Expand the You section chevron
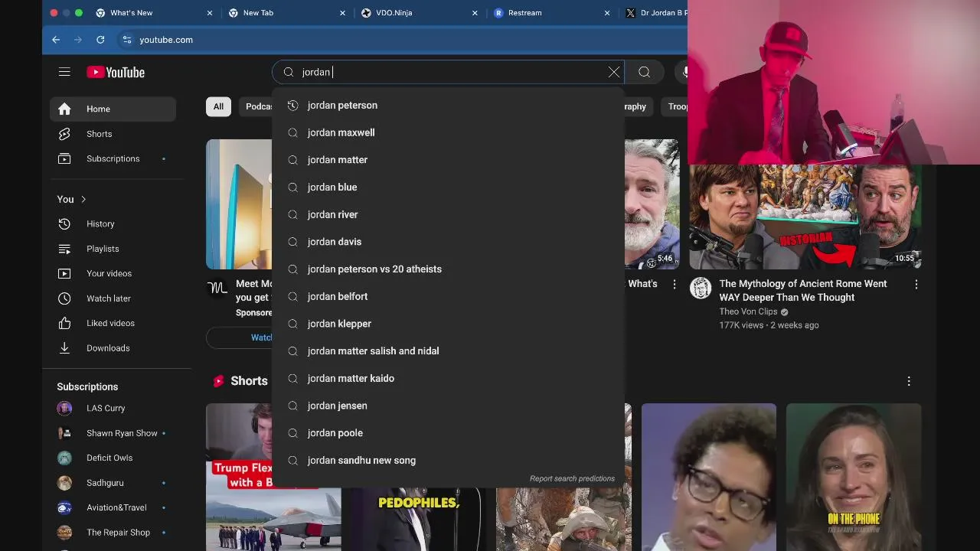The width and height of the screenshot is (980, 551). 83,199
